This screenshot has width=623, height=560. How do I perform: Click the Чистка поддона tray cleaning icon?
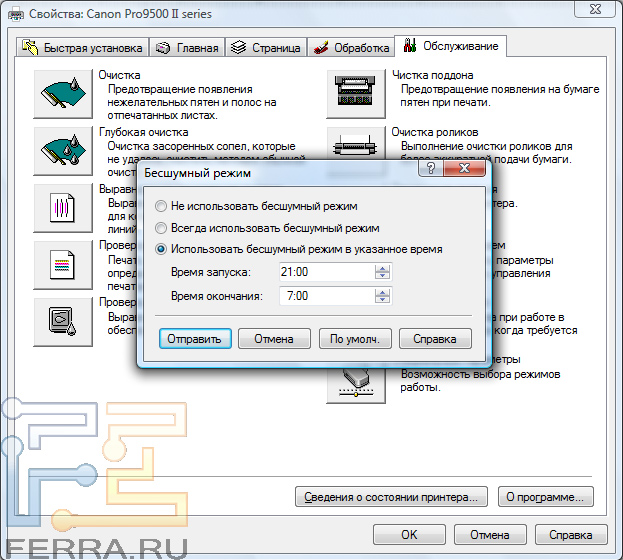(356, 94)
